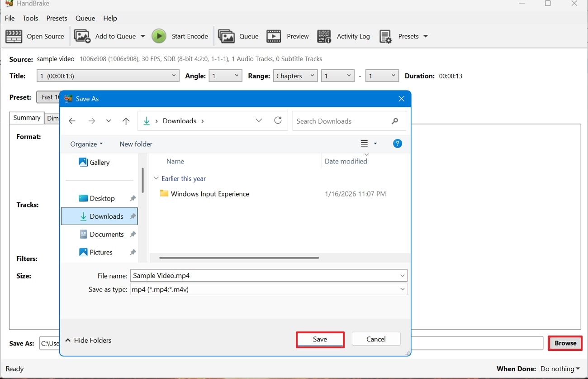Open help in the Save As dialog
The width and height of the screenshot is (588, 379).
point(397,144)
